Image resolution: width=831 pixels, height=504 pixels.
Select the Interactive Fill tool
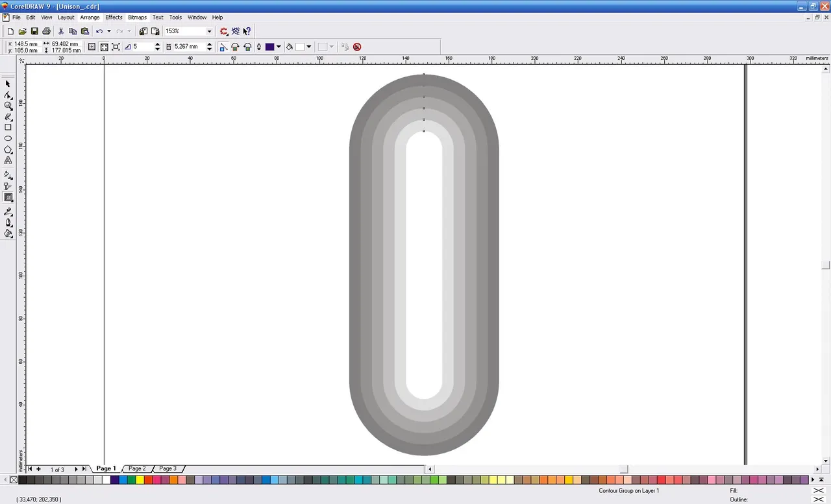[8, 175]
